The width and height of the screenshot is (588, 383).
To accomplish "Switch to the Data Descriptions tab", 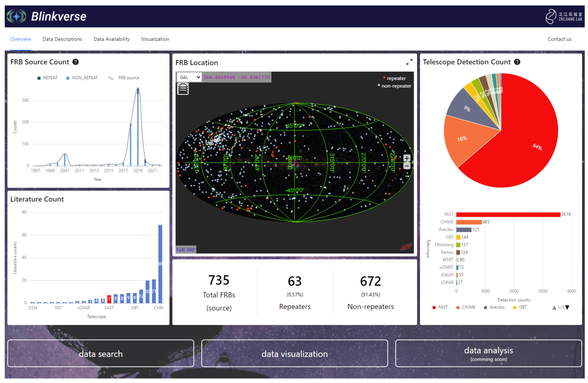I will click(62, 39).
